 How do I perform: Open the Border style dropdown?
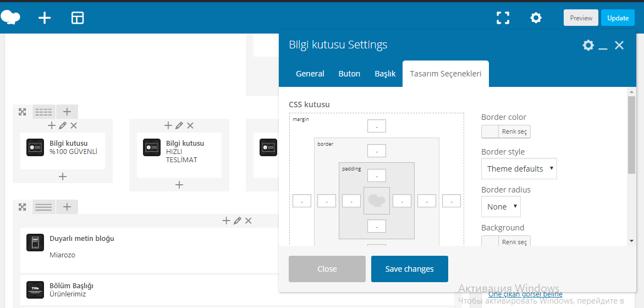click(519, 169)
